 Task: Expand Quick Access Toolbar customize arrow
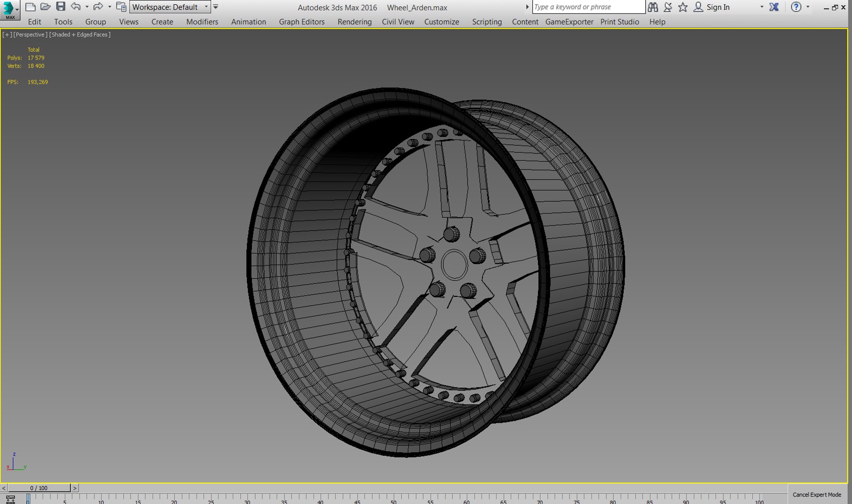pyautogui.click(x=216, y=7)
